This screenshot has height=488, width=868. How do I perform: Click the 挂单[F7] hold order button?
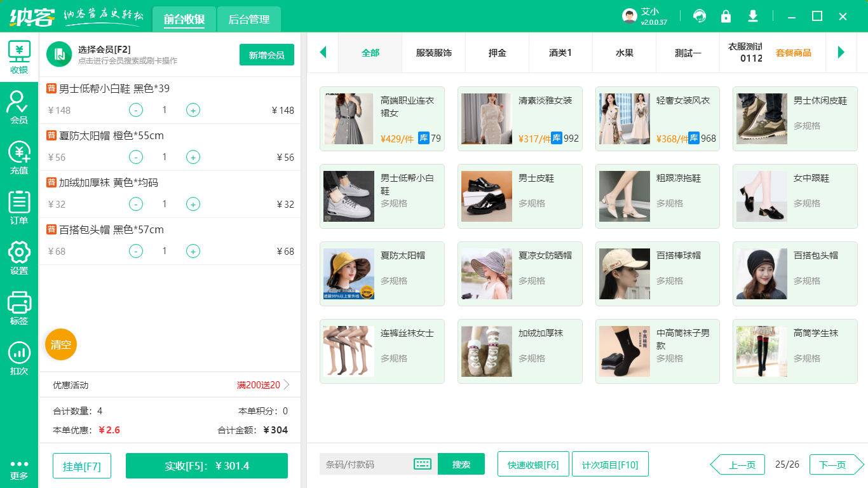click(81, 466)
